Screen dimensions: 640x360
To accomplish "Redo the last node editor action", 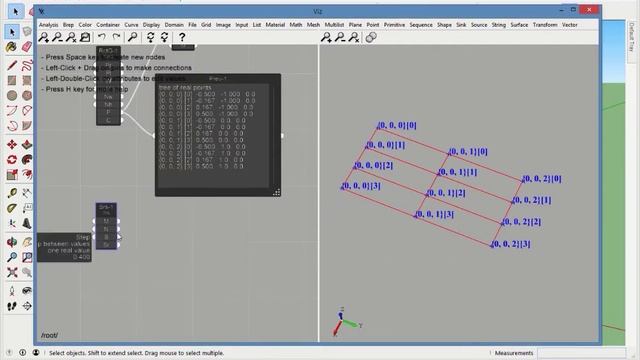I will coord(116,37).
